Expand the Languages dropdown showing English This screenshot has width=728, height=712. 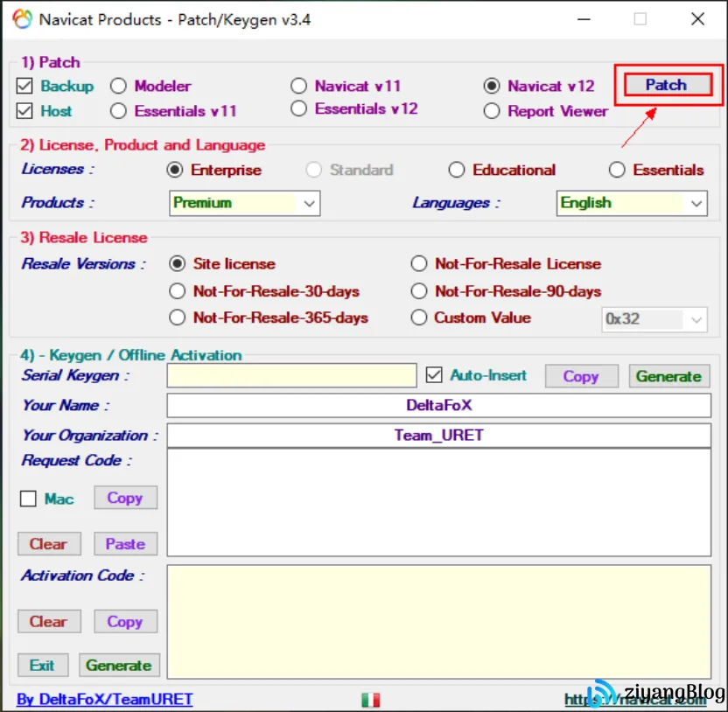pos(631,203)
